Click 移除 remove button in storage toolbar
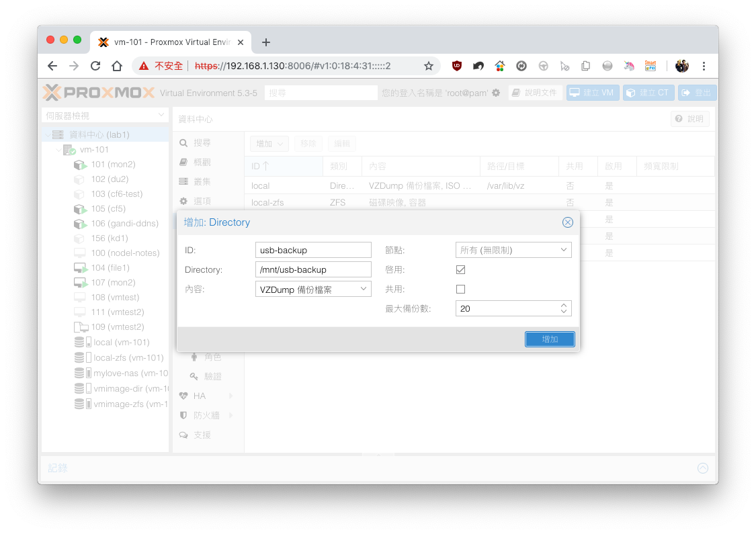756x534 pixels. click(x=308, y=144)
